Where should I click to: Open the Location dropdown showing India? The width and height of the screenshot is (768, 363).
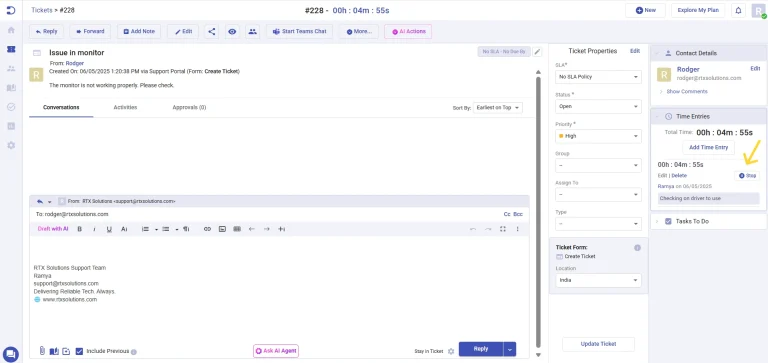pos(598,280)
